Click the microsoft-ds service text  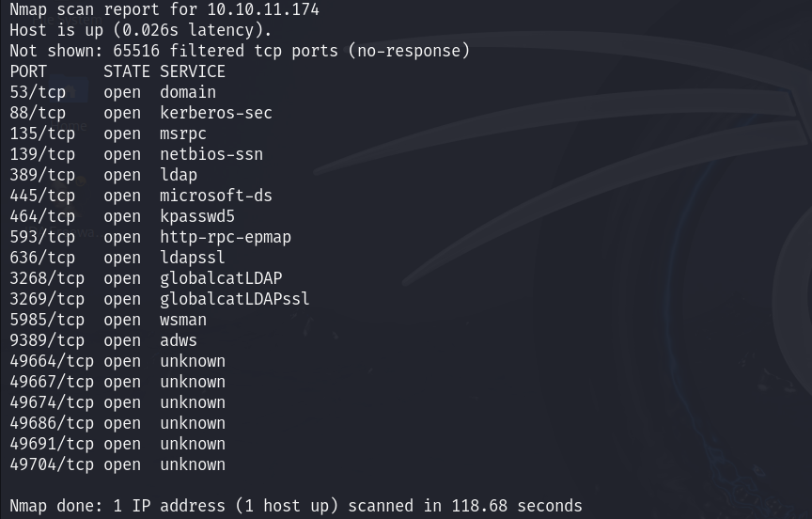[x=216, y=196]
